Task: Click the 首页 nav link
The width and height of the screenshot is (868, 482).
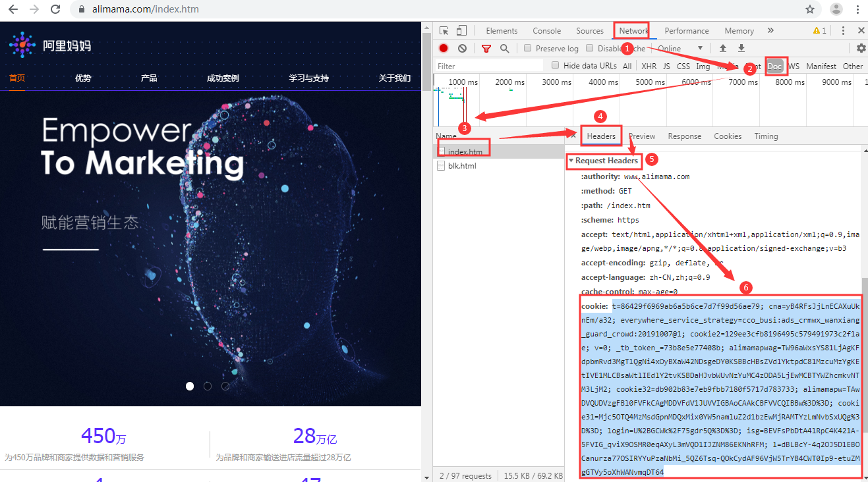Action: [x=17, y=78]
